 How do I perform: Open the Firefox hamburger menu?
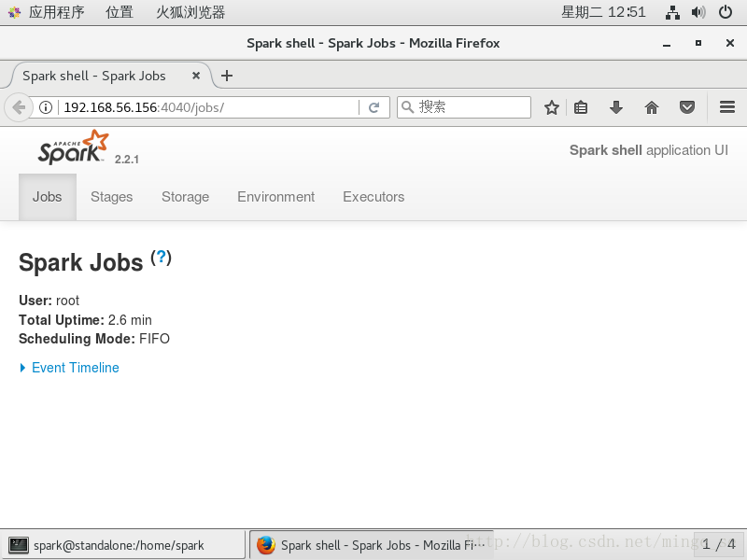[x=727, y=107]
